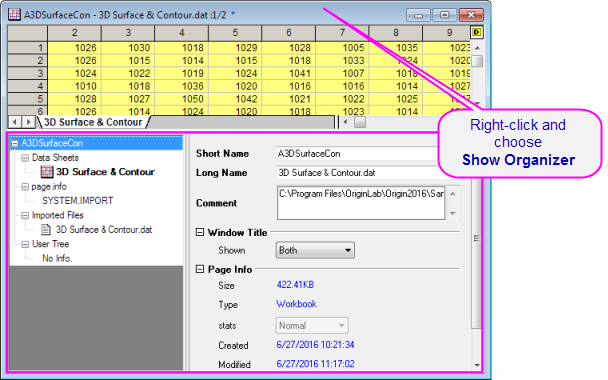Click the Comment box scroll-up arrow
This screenshot has height=380, width=608.
click(452, 193)
